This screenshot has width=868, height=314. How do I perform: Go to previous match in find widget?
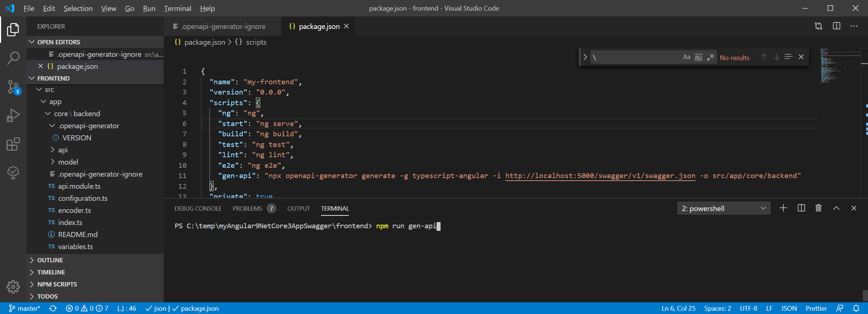[764, 57]
